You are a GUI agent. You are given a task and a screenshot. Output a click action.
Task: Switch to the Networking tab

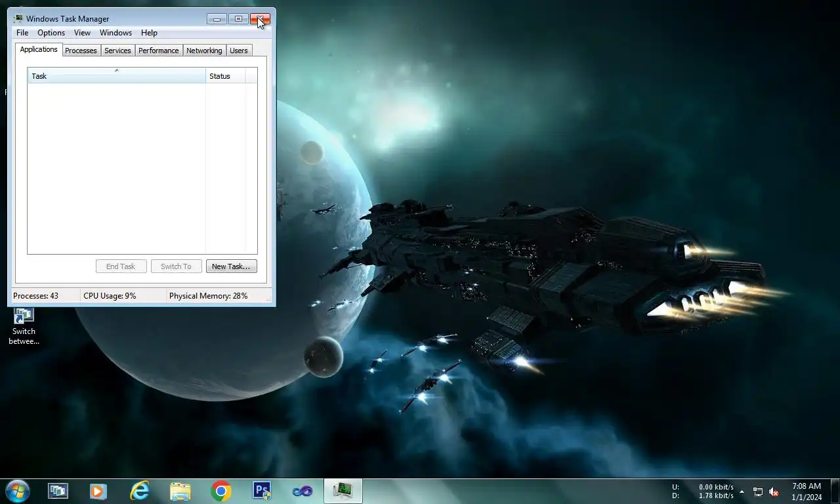tap(204, 51)
